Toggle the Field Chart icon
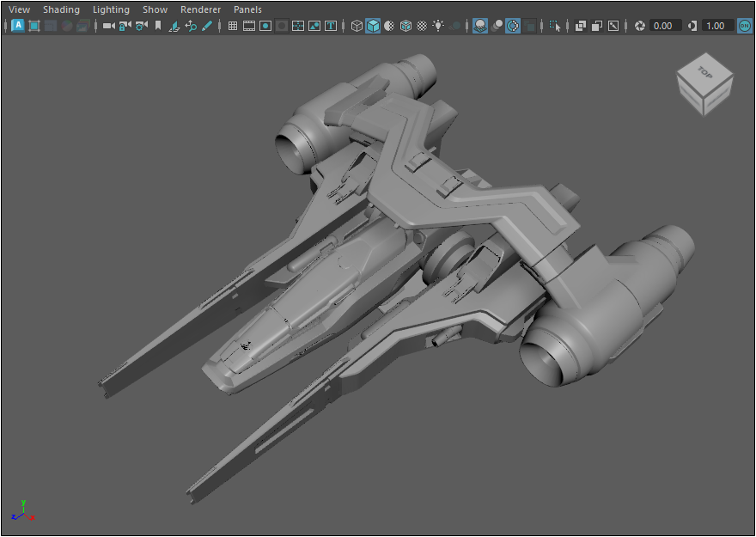Image resolution: width=756 pixels, height=537 pixels. (x=298, y=26)
